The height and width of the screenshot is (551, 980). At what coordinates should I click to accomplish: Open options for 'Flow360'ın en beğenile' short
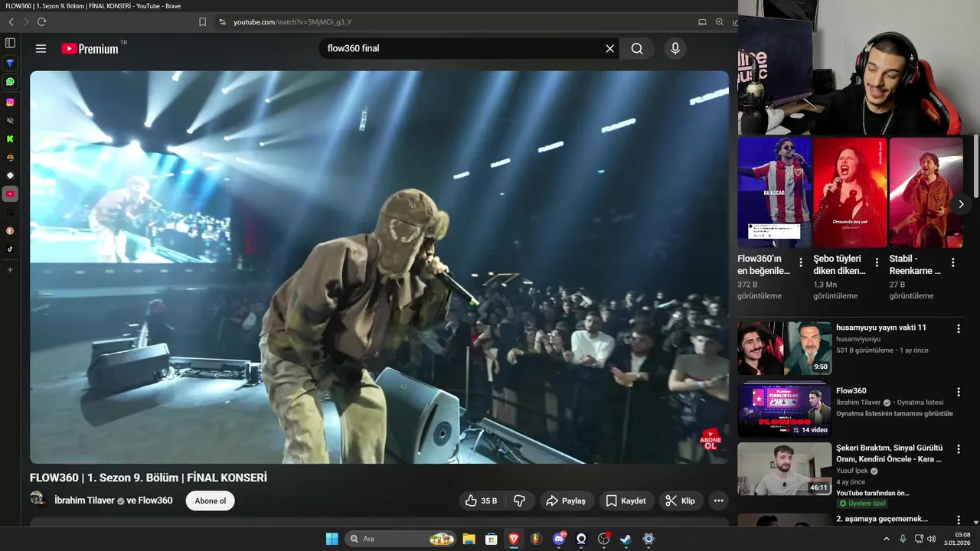[801, 262]
